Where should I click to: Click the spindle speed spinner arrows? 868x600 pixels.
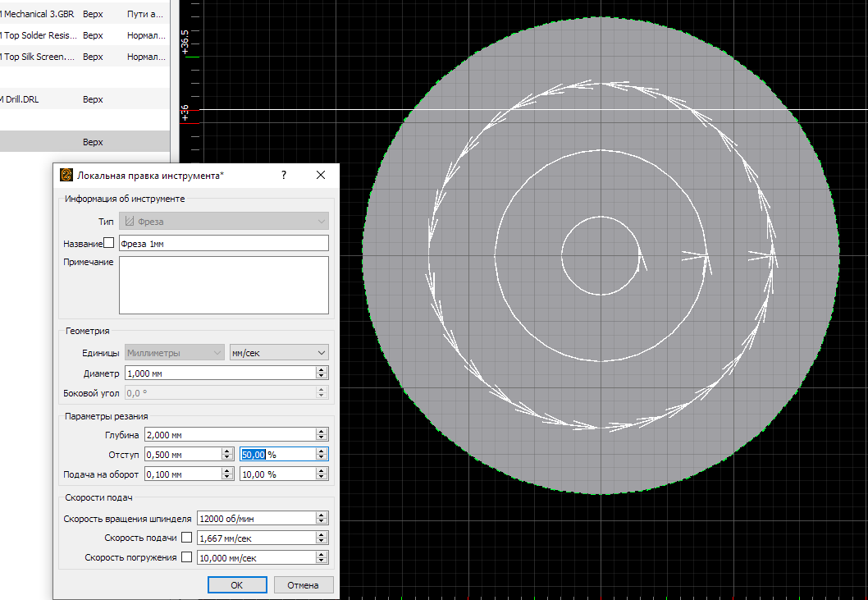click(322, 518)
